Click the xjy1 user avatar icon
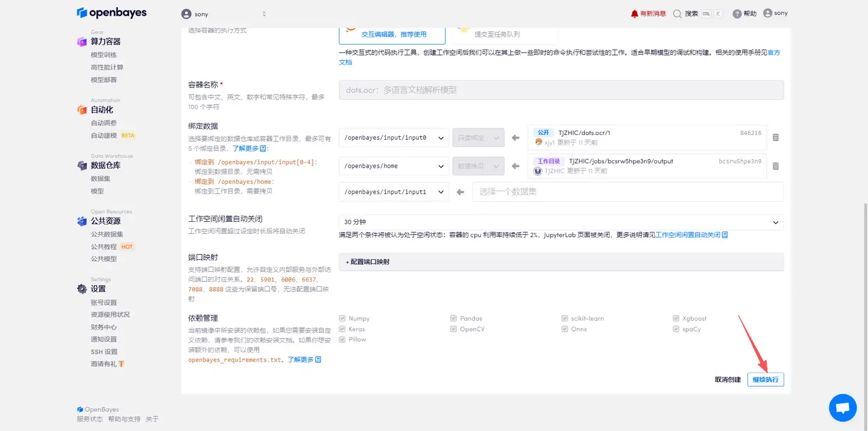Screen dimensions: 868x431 [538, 142]
